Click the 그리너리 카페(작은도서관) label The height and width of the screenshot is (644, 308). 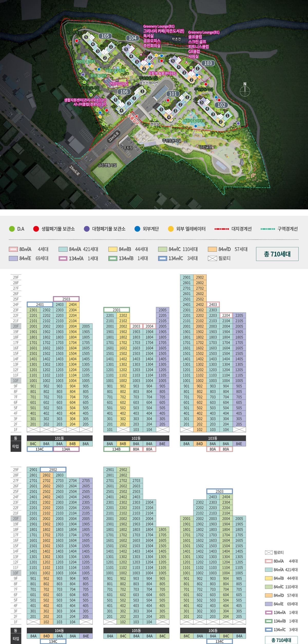(163, 31)
